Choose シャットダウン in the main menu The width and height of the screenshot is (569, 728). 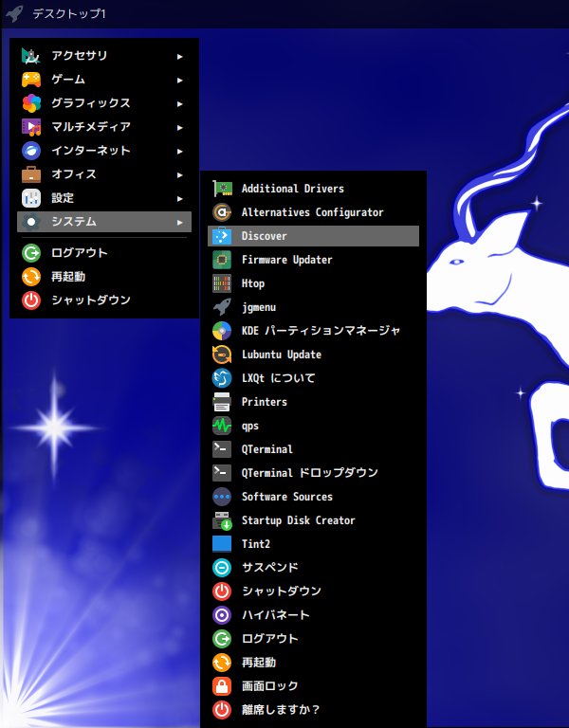pos(104,300)
